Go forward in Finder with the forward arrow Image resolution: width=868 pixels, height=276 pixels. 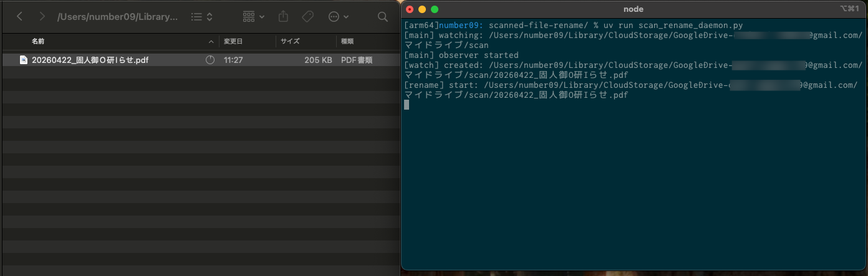(42, 17)
